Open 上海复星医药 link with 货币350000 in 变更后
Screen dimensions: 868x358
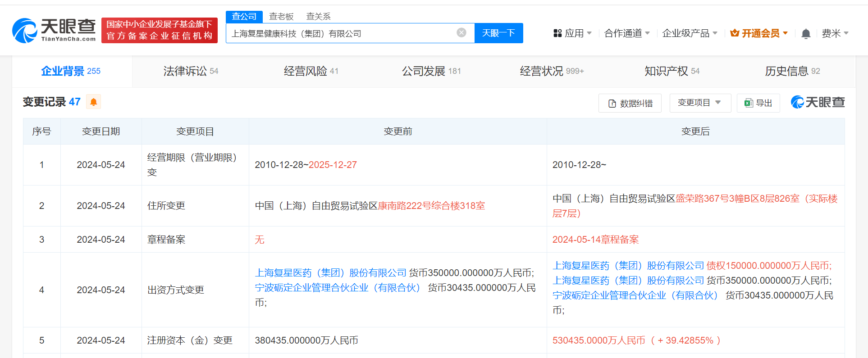tap(628, 281)
